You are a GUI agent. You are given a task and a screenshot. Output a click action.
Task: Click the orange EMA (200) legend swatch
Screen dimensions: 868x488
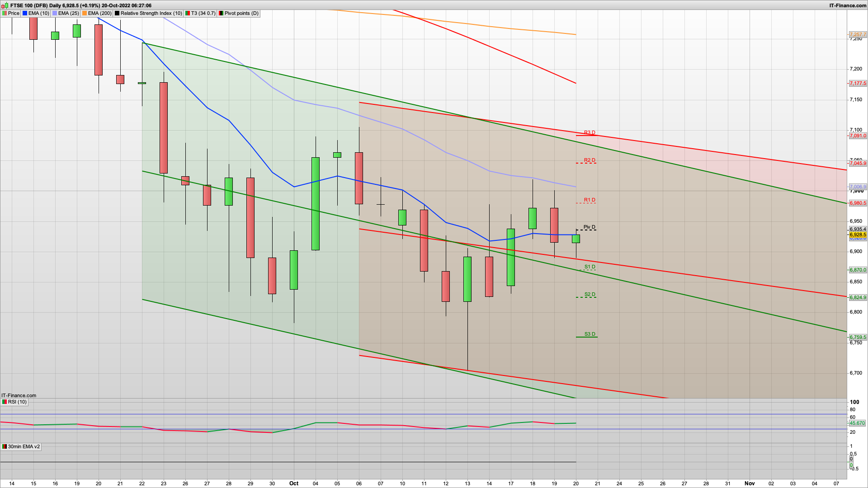85,13
